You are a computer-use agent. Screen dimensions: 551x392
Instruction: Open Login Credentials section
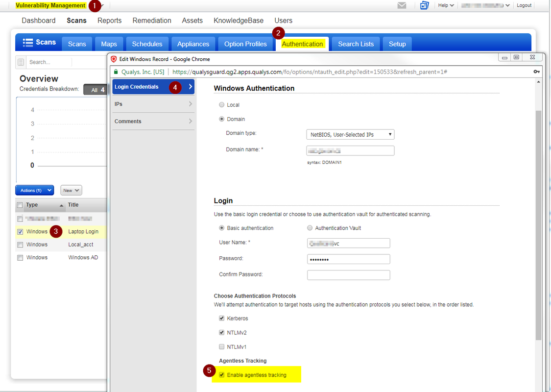[153, 87]
